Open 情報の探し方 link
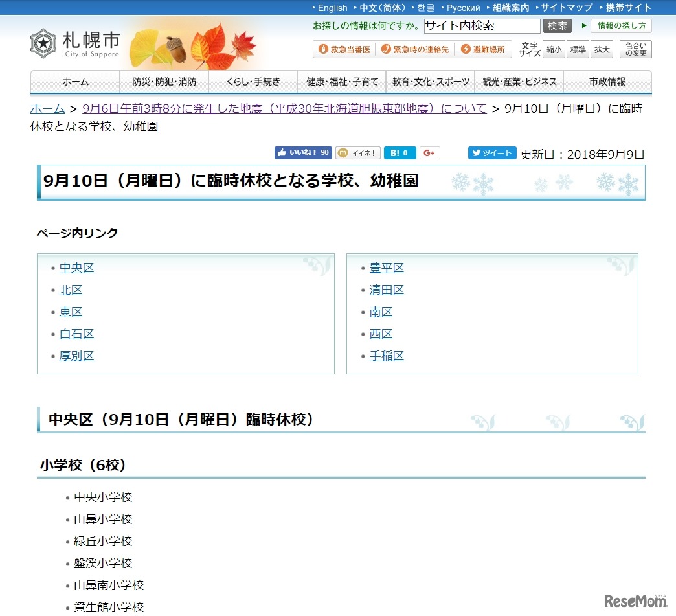Viewport: 676px width, 616px height. tap(621, 26)
